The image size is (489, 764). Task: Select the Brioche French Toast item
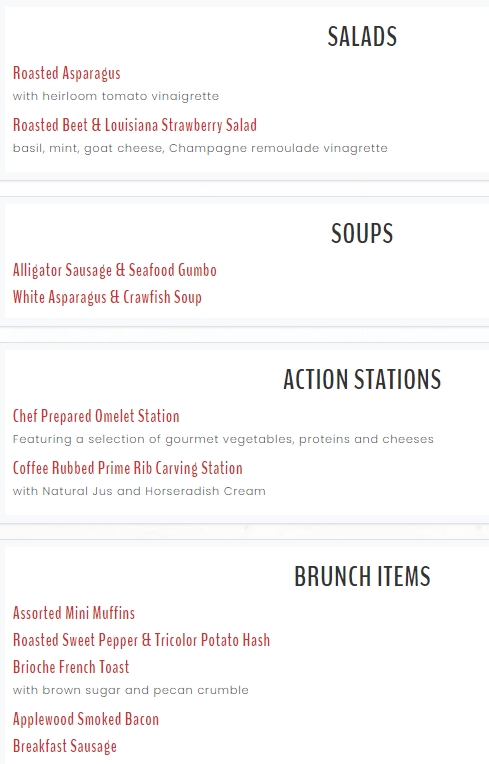[x=71, y=667]
